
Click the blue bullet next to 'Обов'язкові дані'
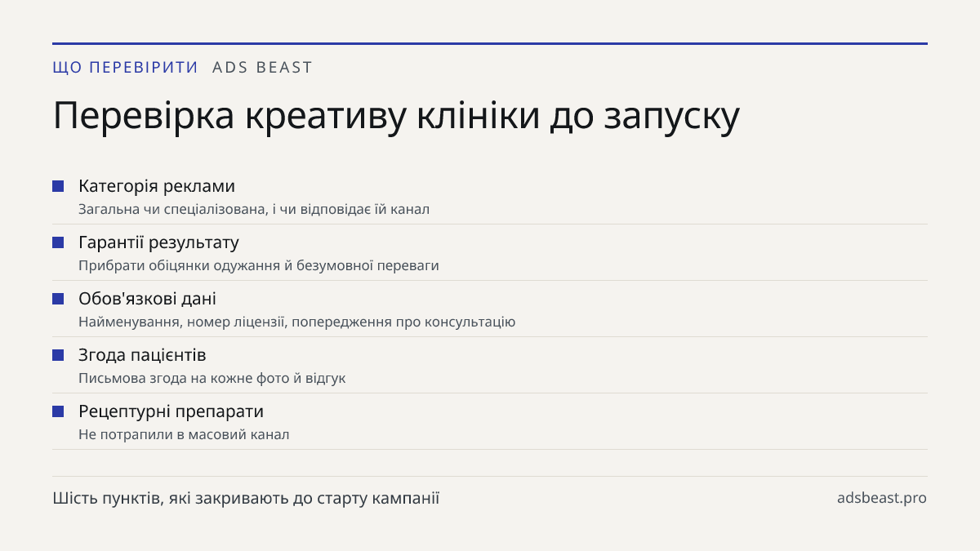pos(58,299)
